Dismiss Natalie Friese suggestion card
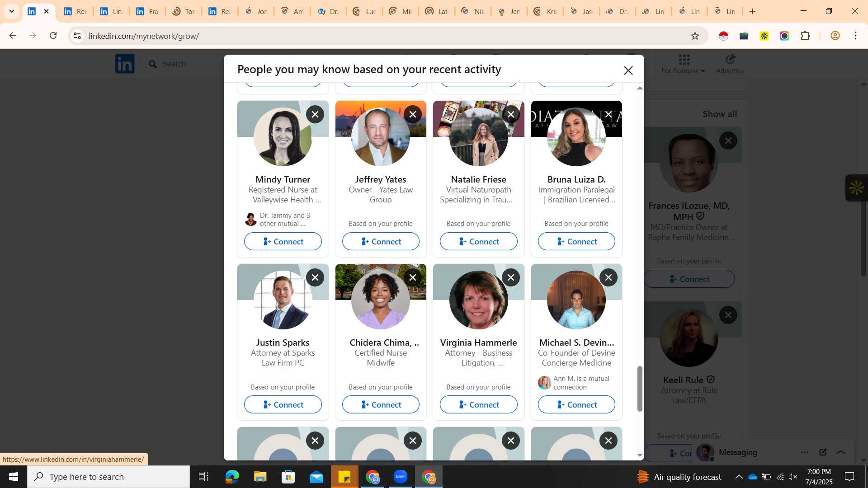This screenshot has height=488, width=868. click(511, 114)
